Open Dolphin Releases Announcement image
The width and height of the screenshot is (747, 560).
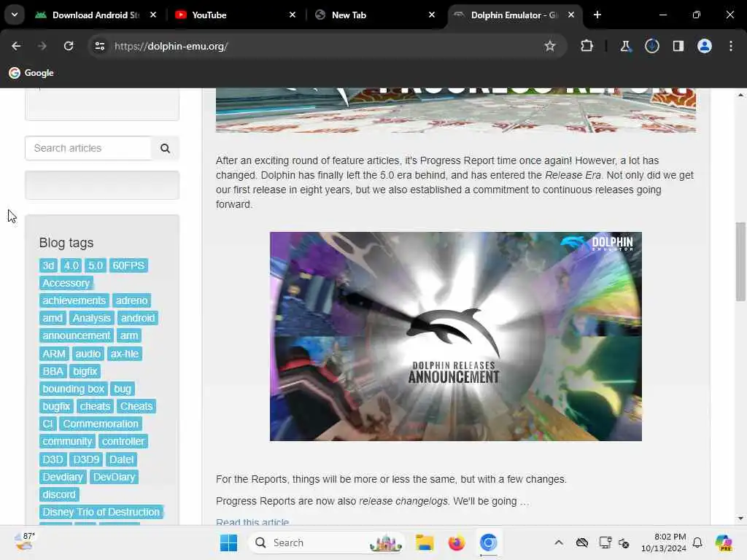455,336
